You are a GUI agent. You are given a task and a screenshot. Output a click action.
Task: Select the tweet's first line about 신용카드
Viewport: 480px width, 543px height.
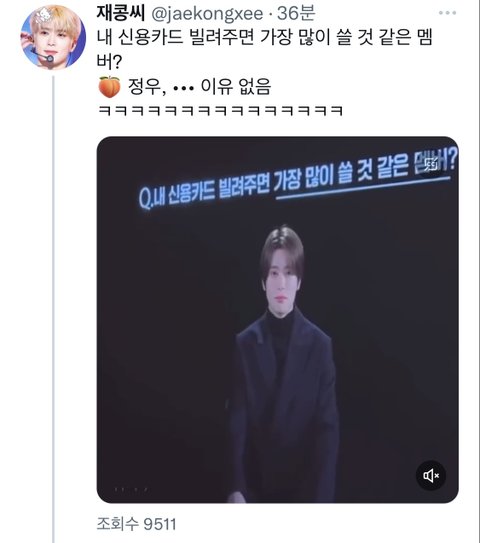[265, 37]
